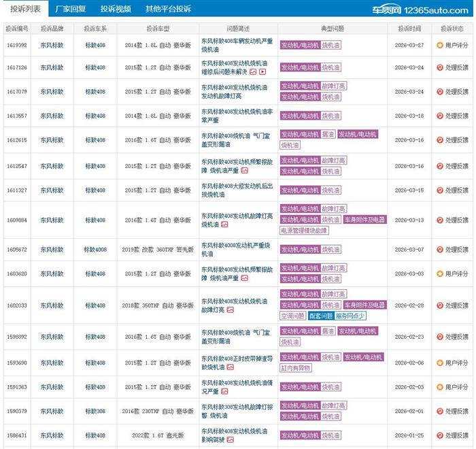The height and width of the screenshot is (449, 476).
Task: Click the image icon in complaint 1609984
Action: 224,224
